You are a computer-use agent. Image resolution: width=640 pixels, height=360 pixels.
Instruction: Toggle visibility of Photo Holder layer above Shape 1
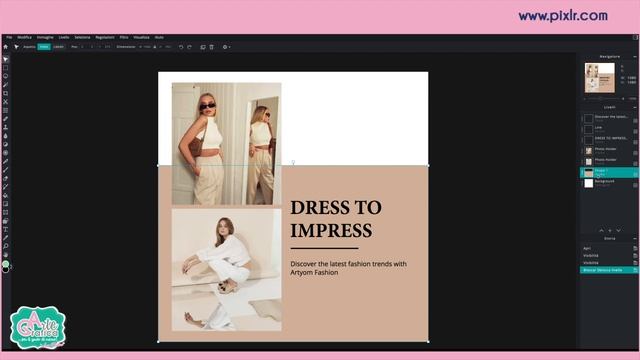click(636, 164)
